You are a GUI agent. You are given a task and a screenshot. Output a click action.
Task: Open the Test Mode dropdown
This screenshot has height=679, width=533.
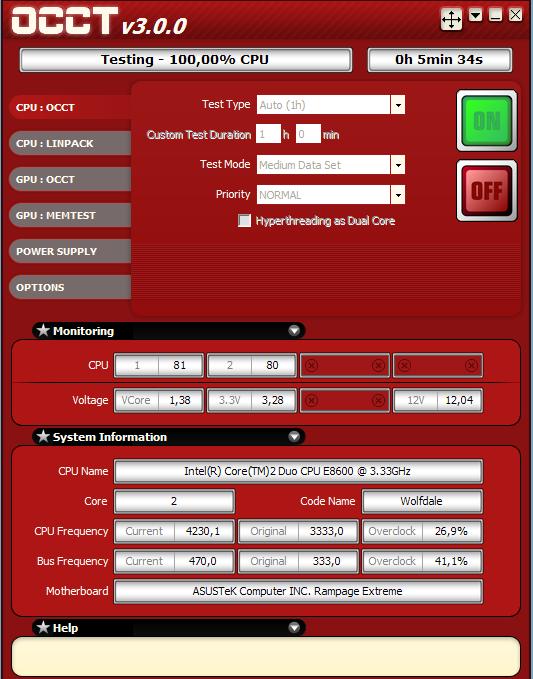click(397, 165)
